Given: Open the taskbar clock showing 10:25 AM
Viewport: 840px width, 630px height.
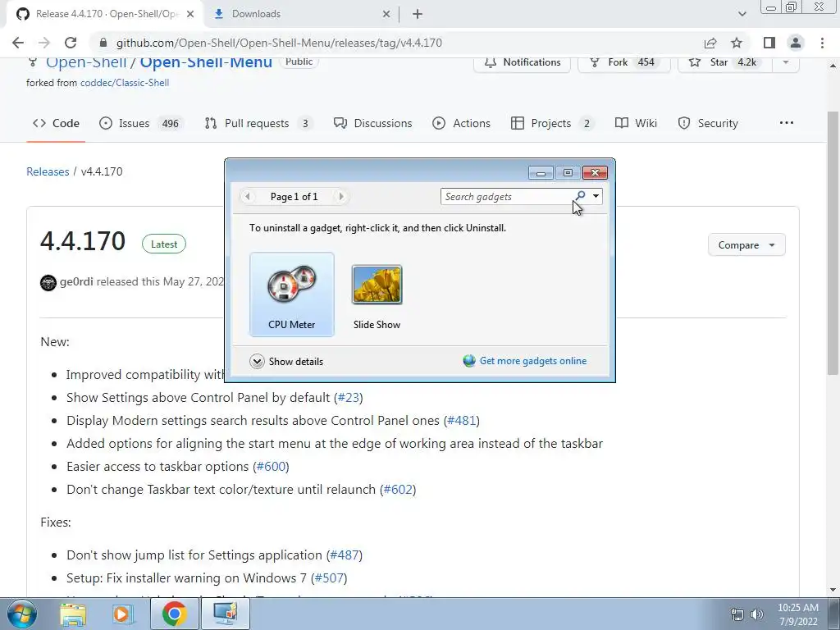Looking at the screenshot, I should [x=798, y=614].
